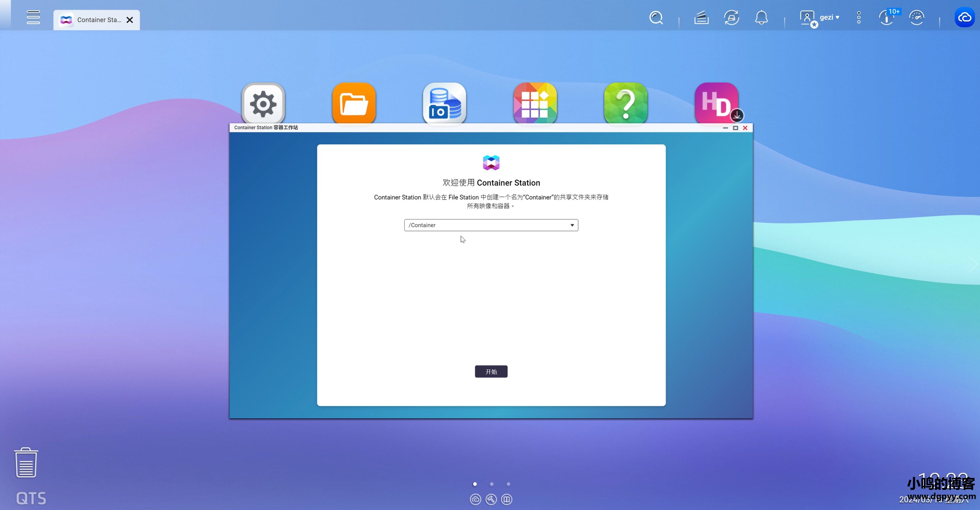Open the myQNAPcloud icon
This screenshot has width=980, height=510.
pos(964,17)
